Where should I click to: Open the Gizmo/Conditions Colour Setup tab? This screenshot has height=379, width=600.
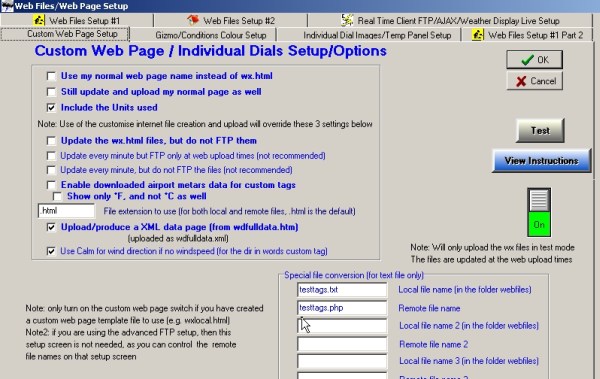click(x=203, y=35)
